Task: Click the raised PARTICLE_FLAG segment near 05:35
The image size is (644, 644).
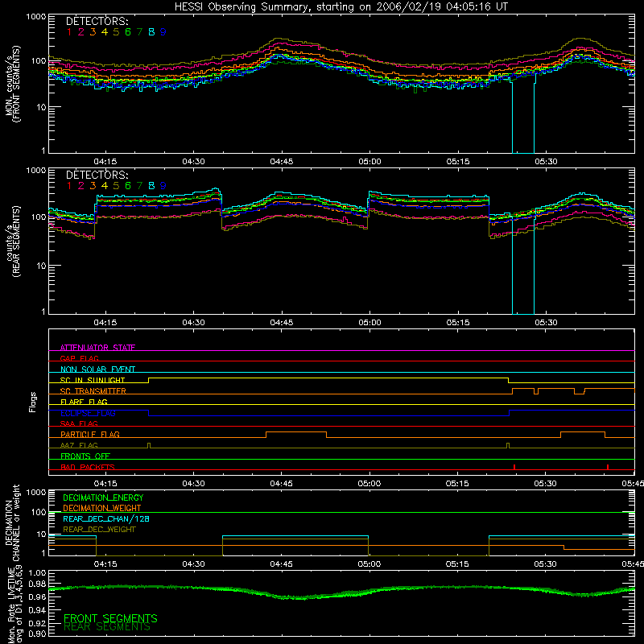Action: click(583, 432)
